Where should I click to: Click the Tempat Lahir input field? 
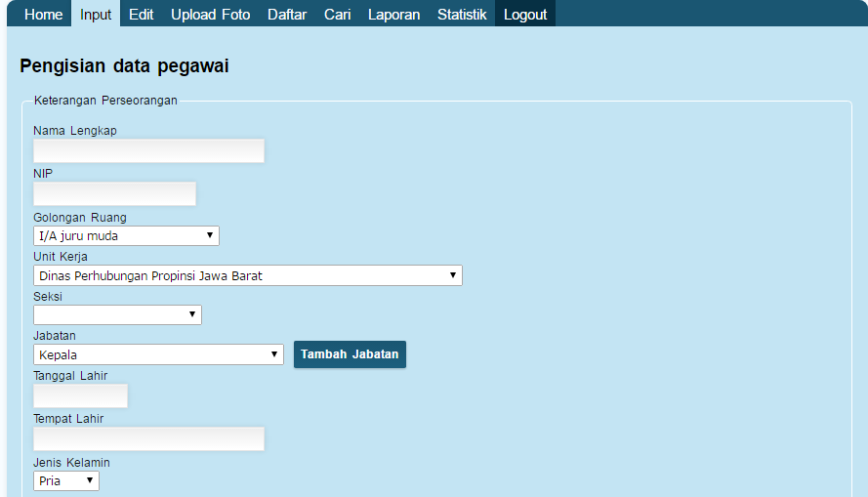149,438
